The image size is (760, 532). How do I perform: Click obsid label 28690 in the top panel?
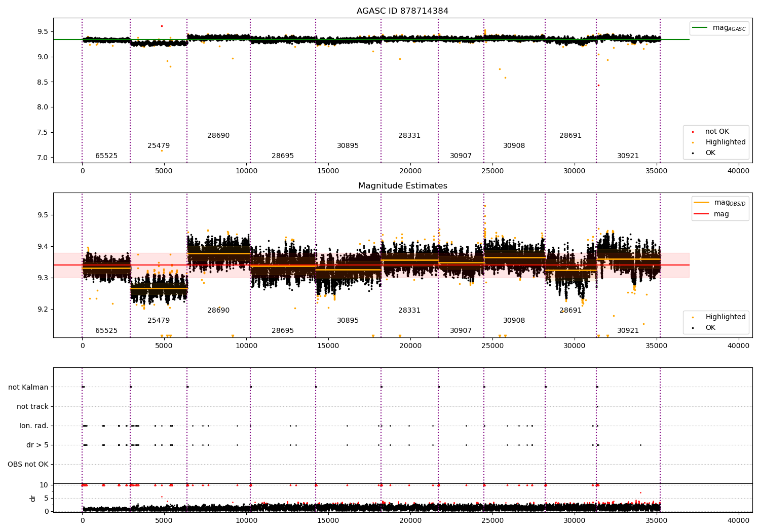(218, 136)
